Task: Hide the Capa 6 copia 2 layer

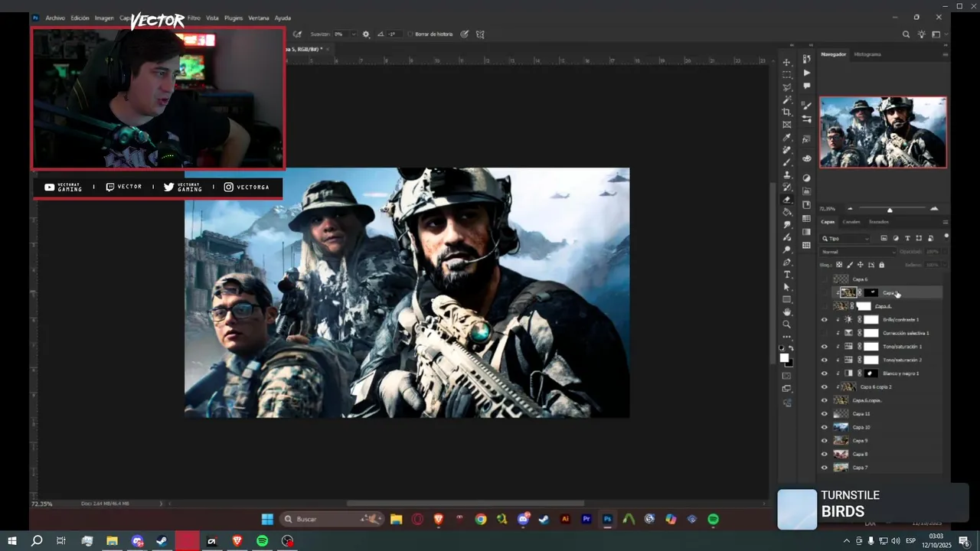Action: click(x=825, y=387)
